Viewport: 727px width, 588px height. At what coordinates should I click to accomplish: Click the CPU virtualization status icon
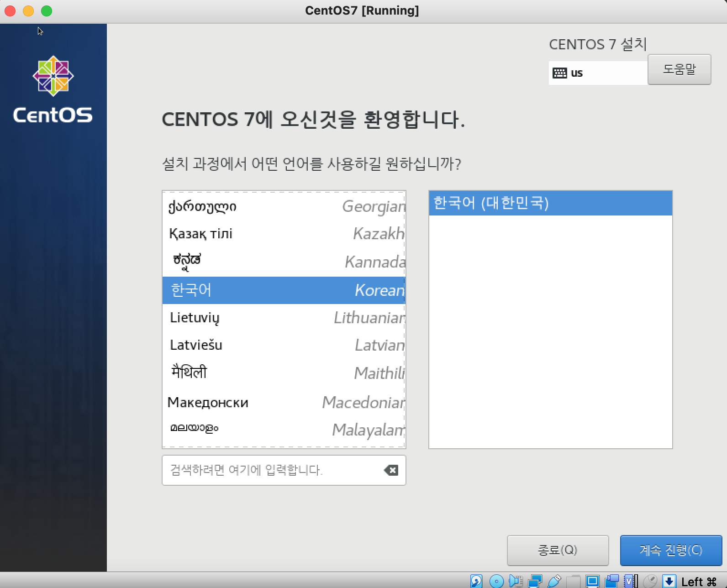(631, 581)
